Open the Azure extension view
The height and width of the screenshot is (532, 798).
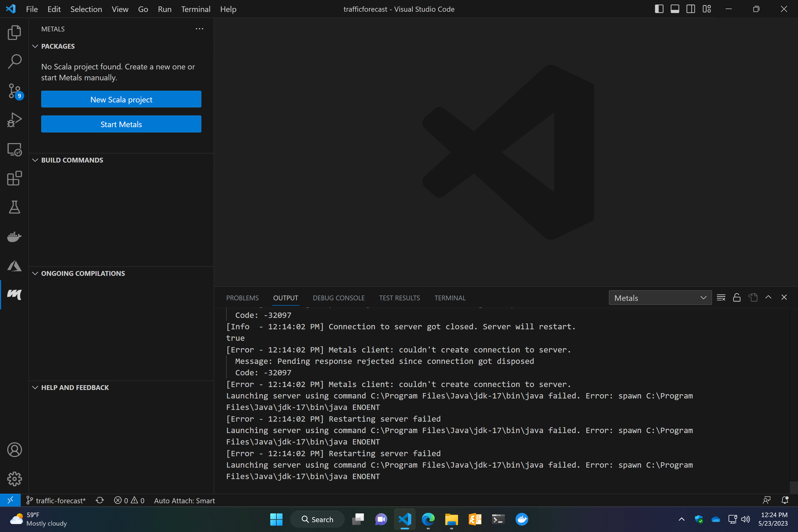click(14, 266)
